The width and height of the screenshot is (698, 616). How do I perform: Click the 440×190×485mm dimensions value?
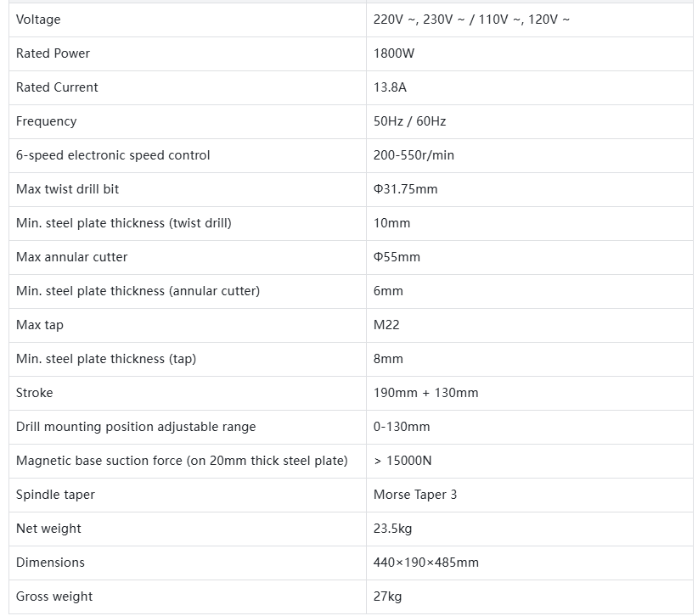[x=425, y=563]
